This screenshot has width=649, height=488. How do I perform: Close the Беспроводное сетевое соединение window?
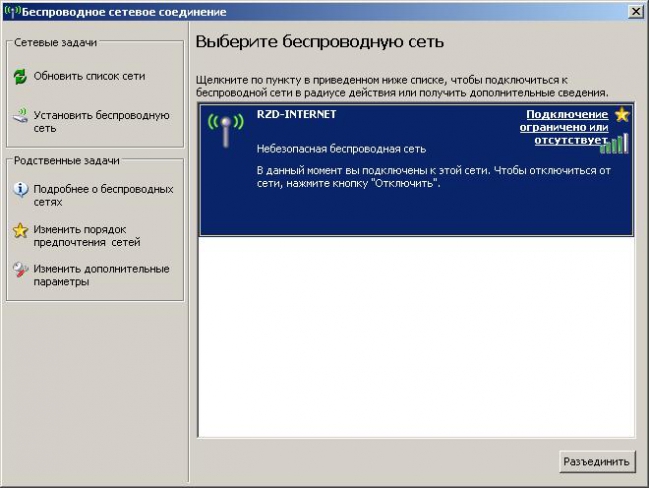[635, 12]
